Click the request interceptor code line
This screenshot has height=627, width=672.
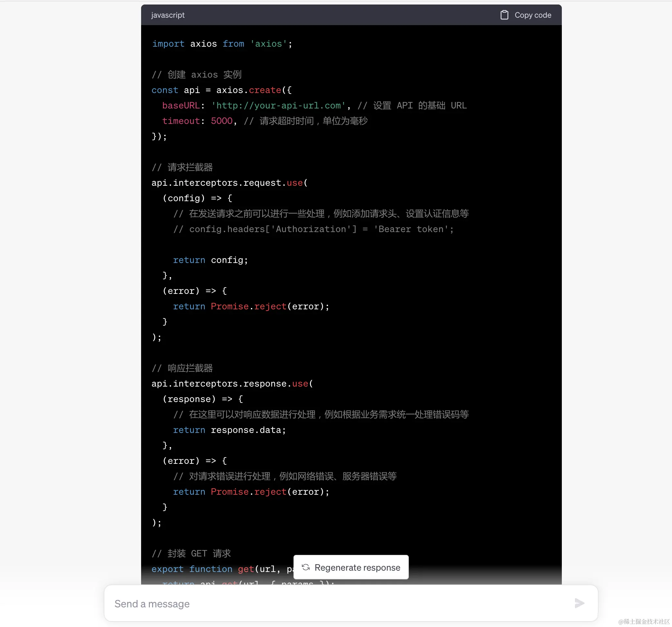coord(229,182)
